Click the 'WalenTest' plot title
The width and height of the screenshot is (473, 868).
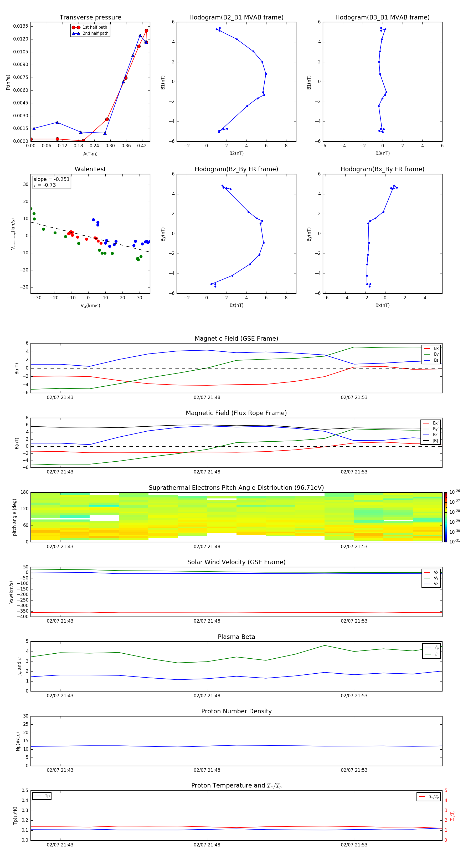90,169
